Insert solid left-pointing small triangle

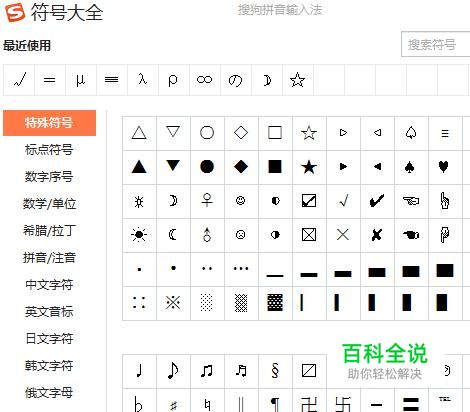pyautogui.click(x=377, y=166)
